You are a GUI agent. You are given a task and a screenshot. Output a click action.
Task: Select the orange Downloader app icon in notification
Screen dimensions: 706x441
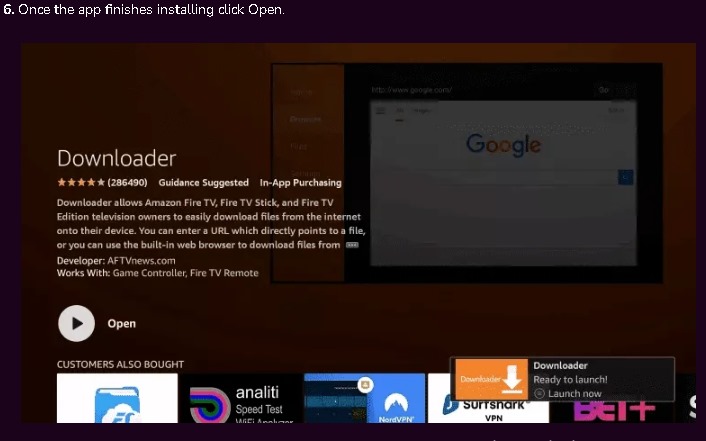coord(491,380)
